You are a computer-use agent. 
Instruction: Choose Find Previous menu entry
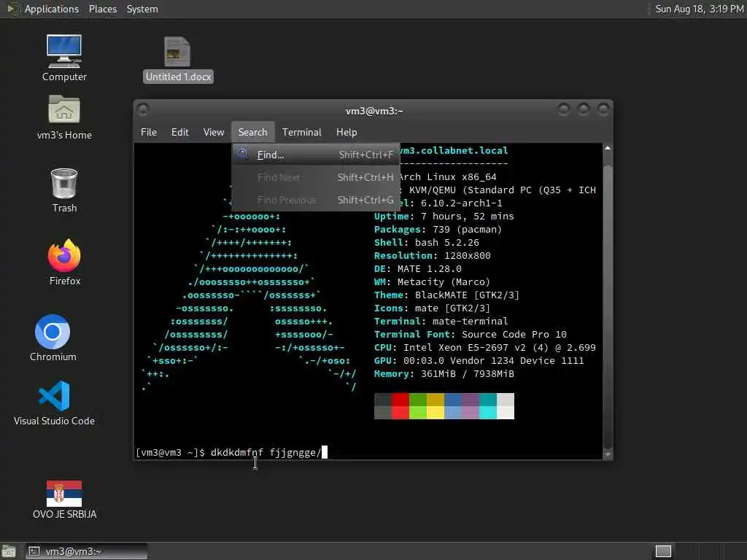point(316,200)
